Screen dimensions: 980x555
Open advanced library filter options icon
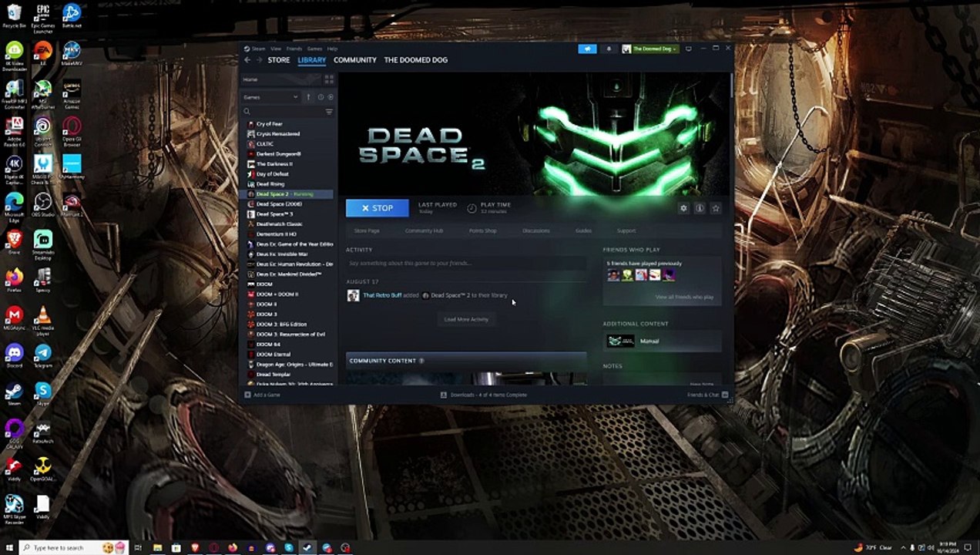tap(329, 112)
